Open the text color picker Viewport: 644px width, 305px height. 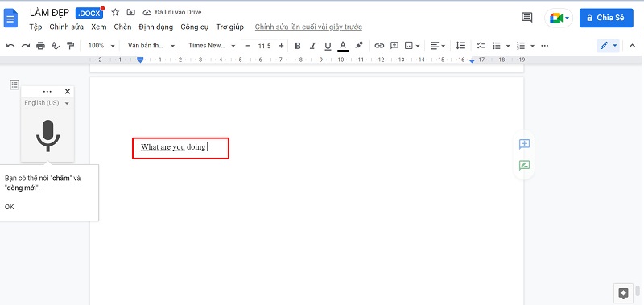343,46
